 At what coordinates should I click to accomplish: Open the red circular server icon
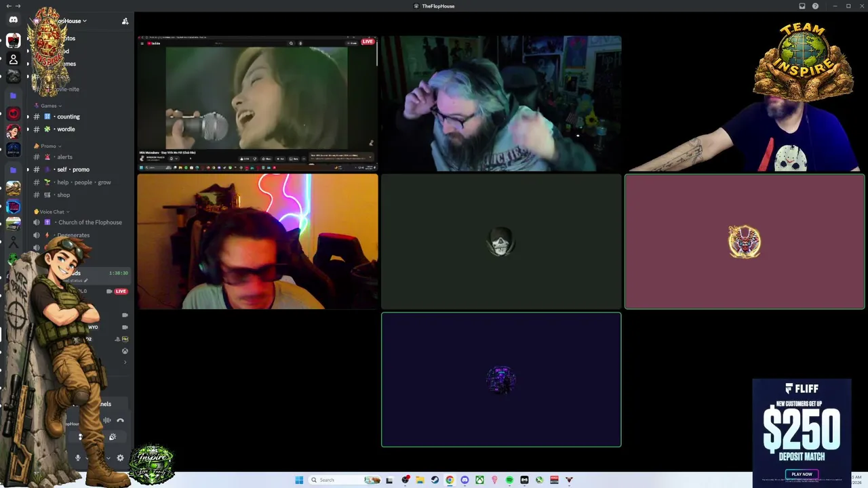(13, 113)
